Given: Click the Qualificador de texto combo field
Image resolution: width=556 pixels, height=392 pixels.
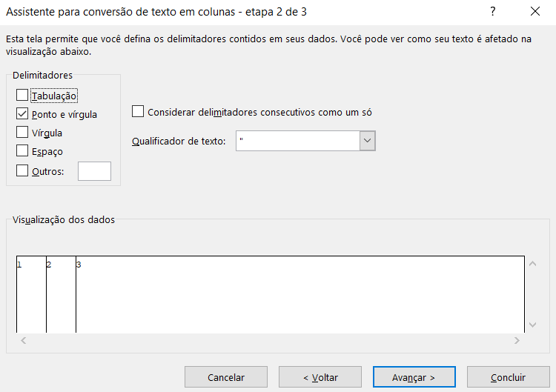Looking at the screenshot, I should tap(305, 141).
